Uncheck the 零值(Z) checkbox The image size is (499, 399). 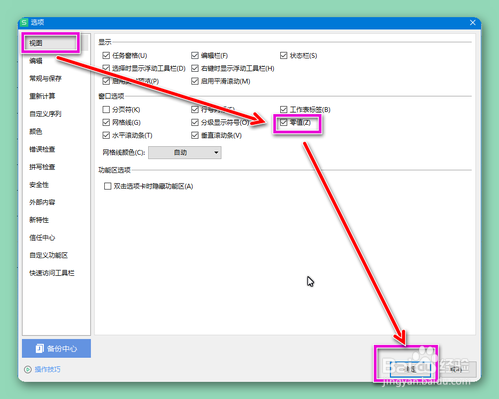[284, 122]
